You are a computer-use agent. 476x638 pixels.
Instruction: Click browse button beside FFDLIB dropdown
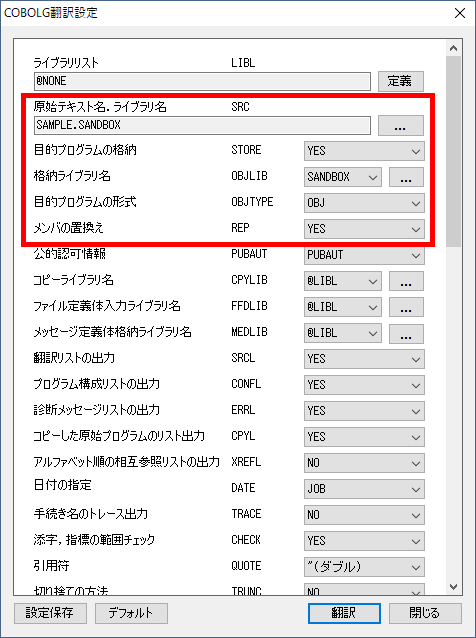pyautogui.click(x=406, y=307)
